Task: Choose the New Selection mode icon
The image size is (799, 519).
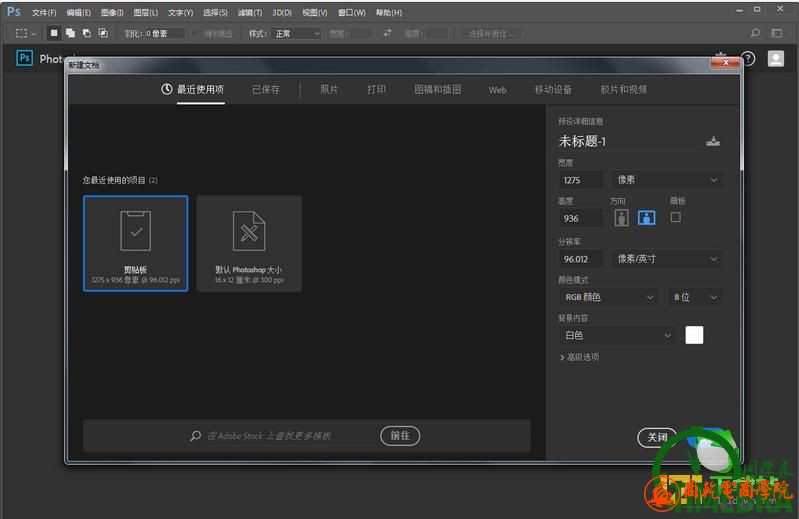Action: (x=54, y=33)
